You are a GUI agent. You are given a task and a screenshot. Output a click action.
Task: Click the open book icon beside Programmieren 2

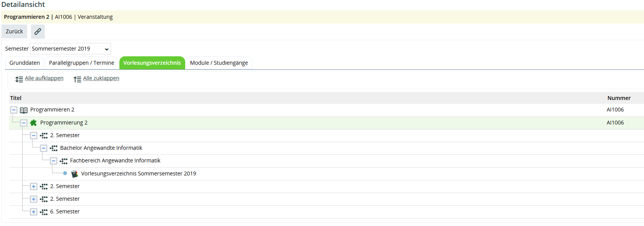coord(24,110)
